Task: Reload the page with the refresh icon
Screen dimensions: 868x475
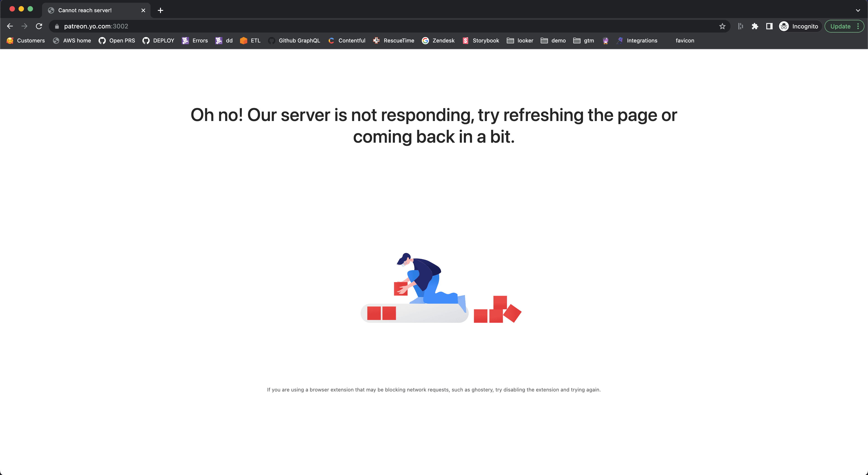Action: 39,26
